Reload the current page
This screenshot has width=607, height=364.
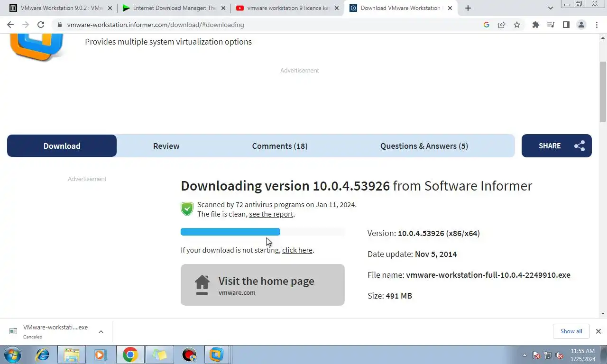tap(41, 25)
